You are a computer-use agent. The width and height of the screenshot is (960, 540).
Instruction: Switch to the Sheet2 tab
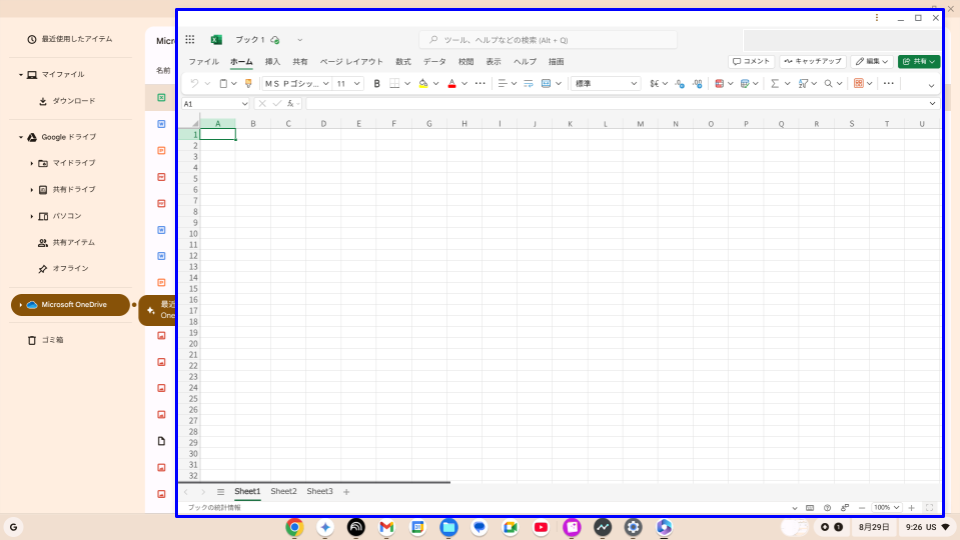283,492
